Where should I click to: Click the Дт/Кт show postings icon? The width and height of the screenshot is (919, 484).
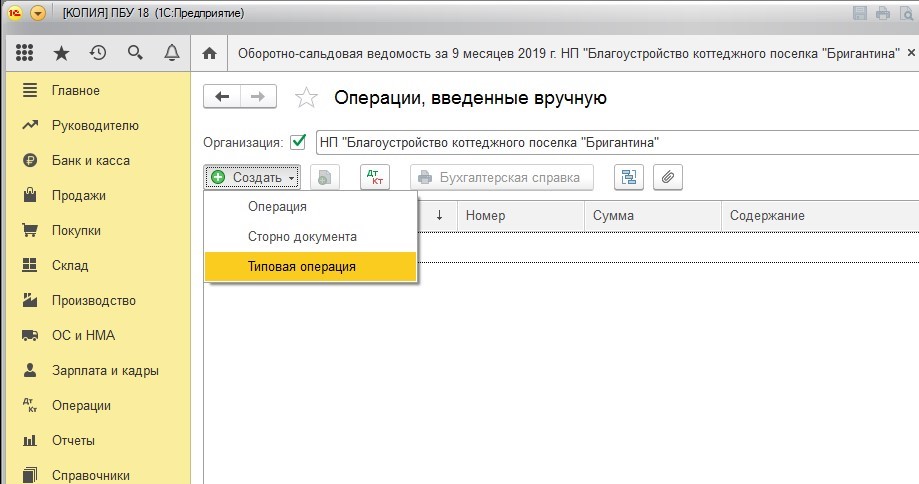[375, 178]
